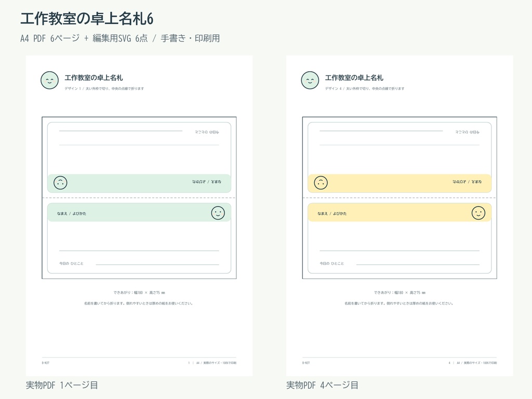Click the upside-down face in the upper green band
This screenshot has width=532, height=399.
point(60,182)
